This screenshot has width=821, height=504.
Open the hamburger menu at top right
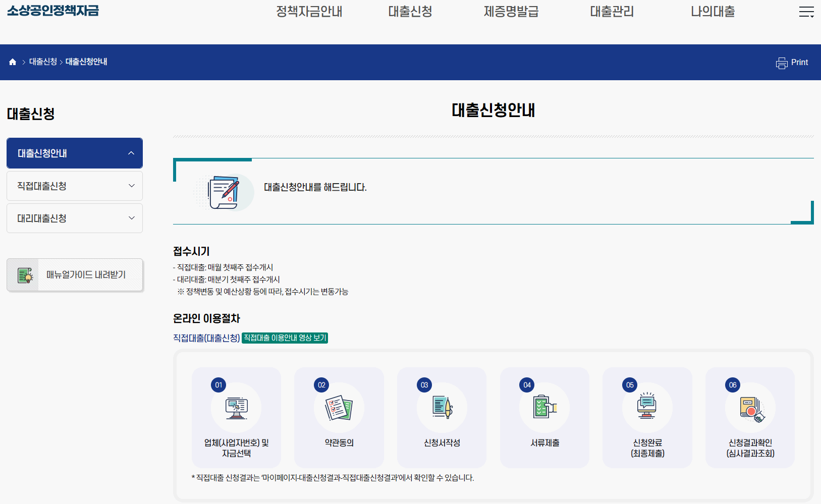pos(805,11)
